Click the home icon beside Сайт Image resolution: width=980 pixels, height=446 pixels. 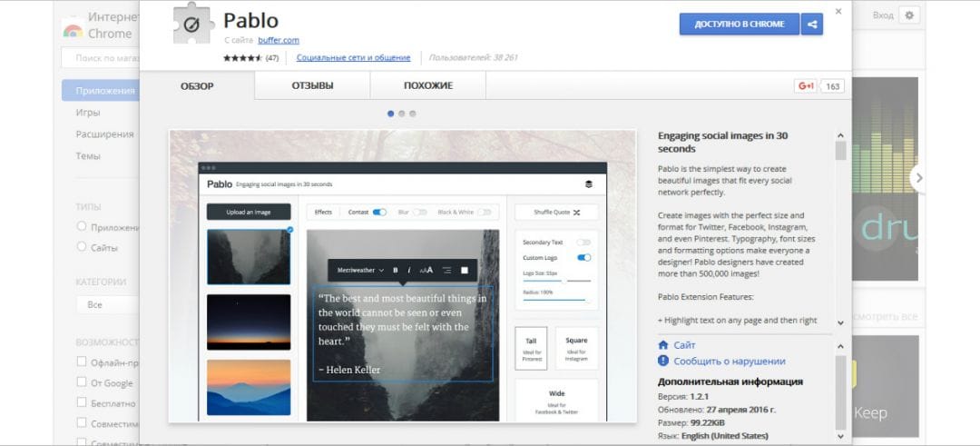[663, 345]
